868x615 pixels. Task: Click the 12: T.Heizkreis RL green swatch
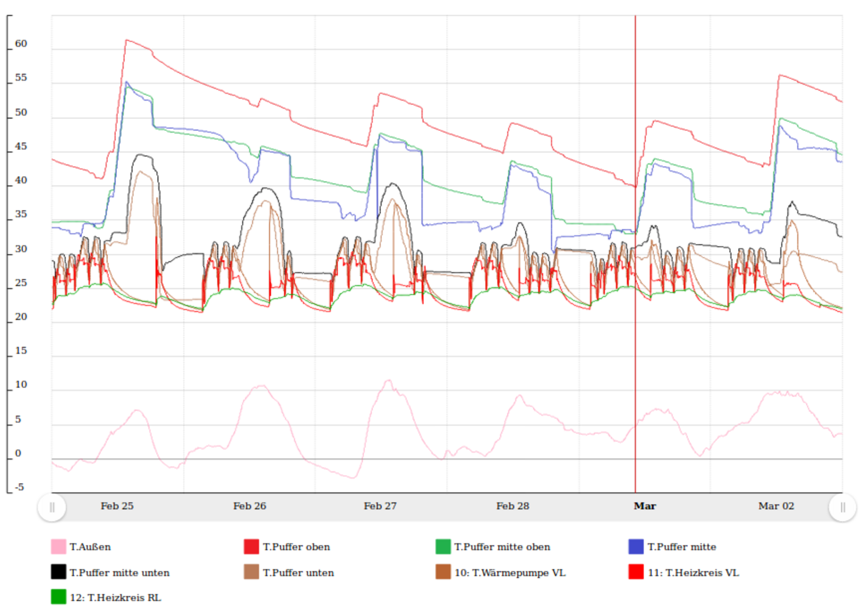tap(58, 596)
